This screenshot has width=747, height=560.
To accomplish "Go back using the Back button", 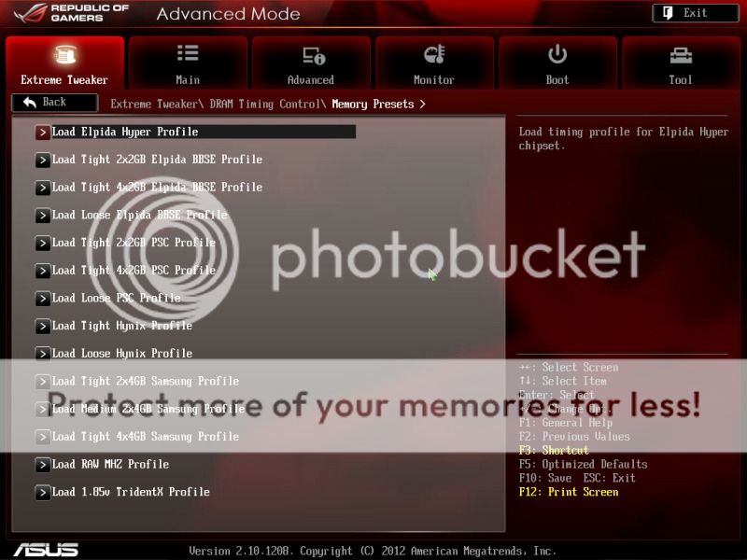I will coord(54,103).
